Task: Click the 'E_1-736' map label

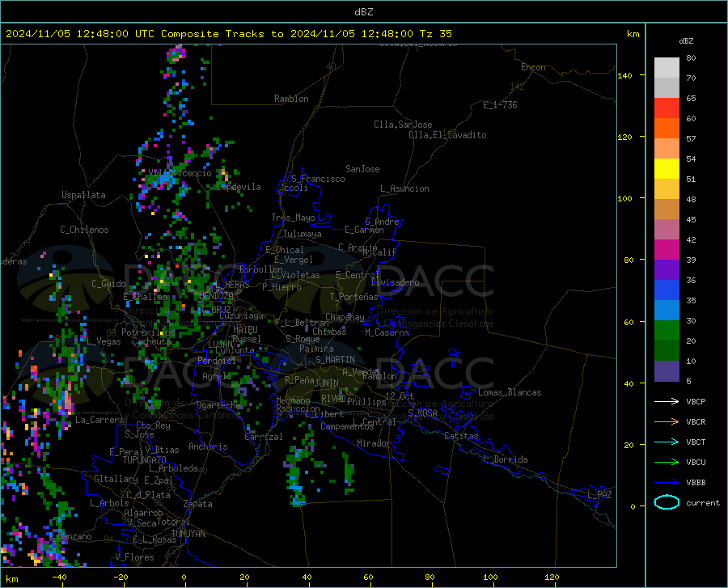Action: (x=500, y=105)
